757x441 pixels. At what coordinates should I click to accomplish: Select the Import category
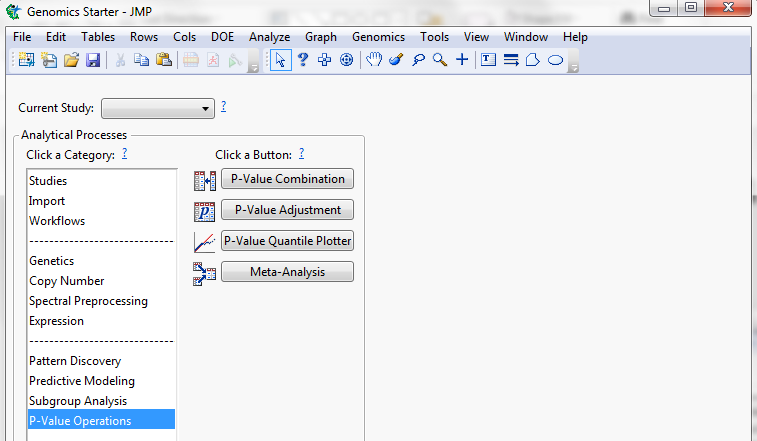[101, 201]
